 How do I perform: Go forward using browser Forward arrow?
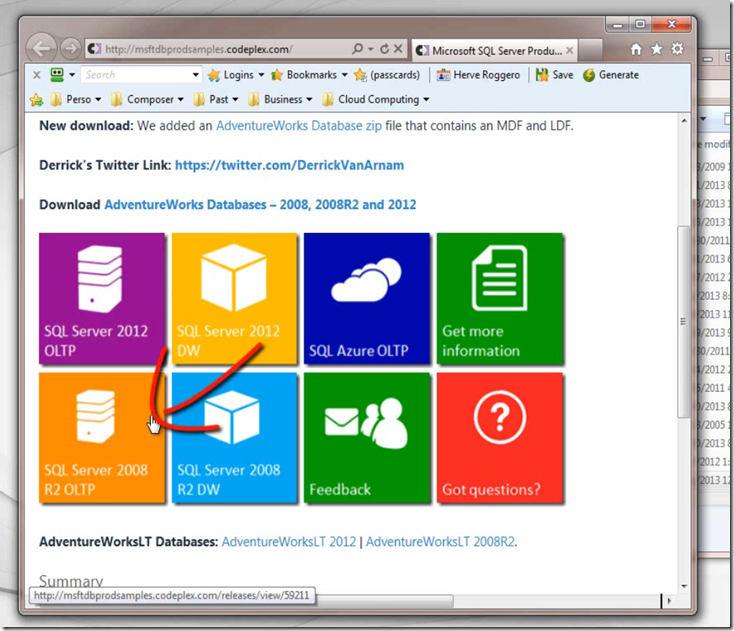tap(71, 48)
